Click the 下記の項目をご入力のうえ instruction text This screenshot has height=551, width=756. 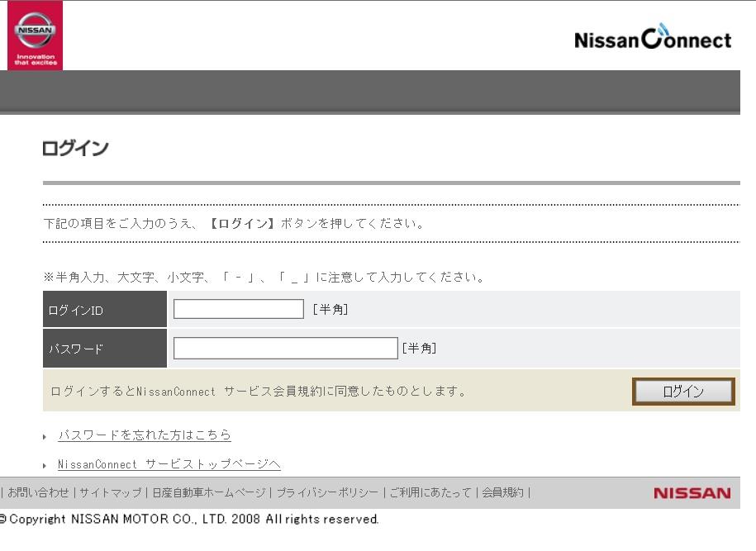(234, 224)
